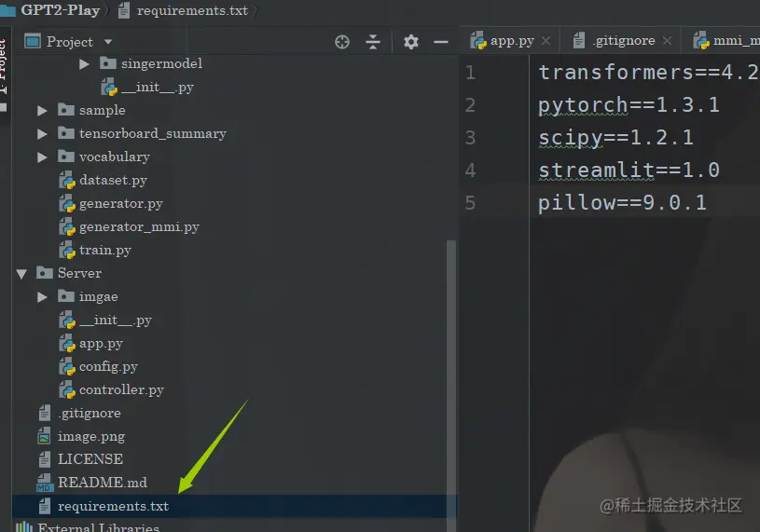This screenshot has width=760, height=532.
Task: Click the Python icon of controller.py
Action: [67, 390]
